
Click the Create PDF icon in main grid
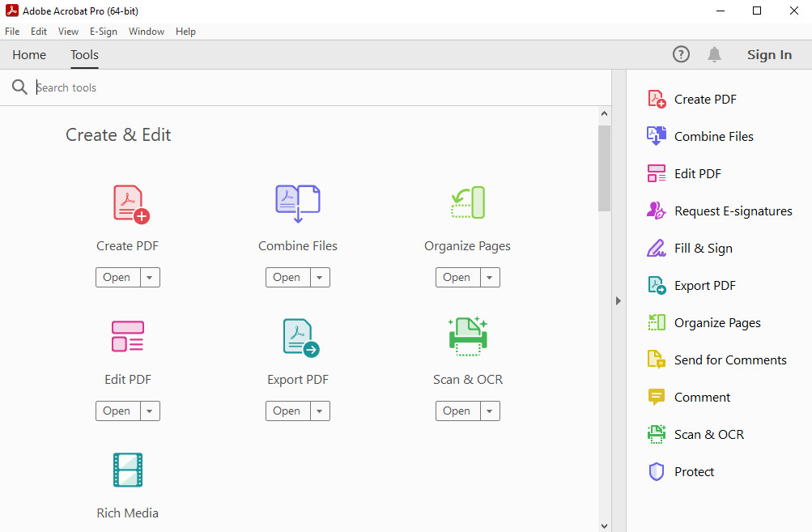131,205
